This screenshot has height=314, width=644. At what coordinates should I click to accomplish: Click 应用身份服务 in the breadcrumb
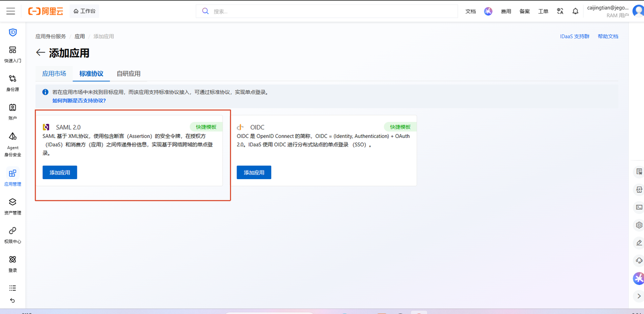50,36
